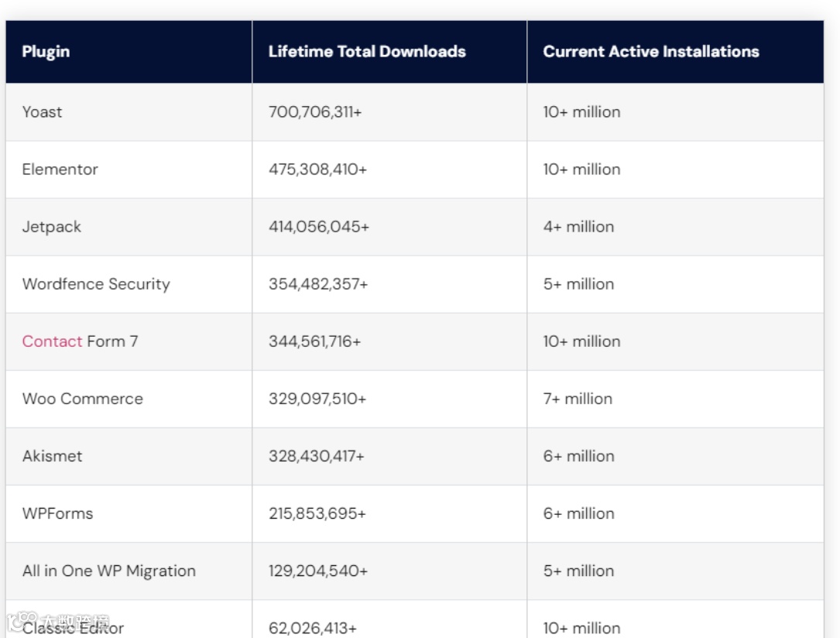Select the Yoast plugin name cell
This screenshot has height=638, width=840.
(x=42, y=112)
